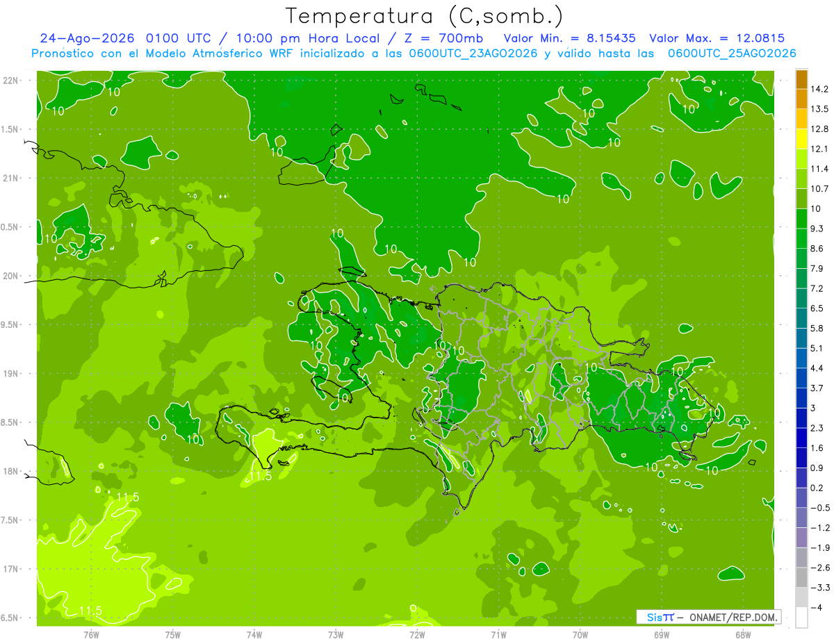This screenshot has height=644, width=834.
Task: Click the '73W' longitude axis label
Action: click(x=336, y=634)
